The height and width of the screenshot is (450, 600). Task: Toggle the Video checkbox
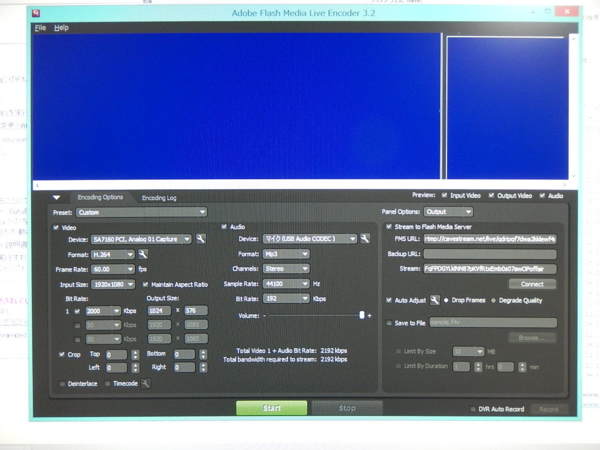(x=56, y=228)
